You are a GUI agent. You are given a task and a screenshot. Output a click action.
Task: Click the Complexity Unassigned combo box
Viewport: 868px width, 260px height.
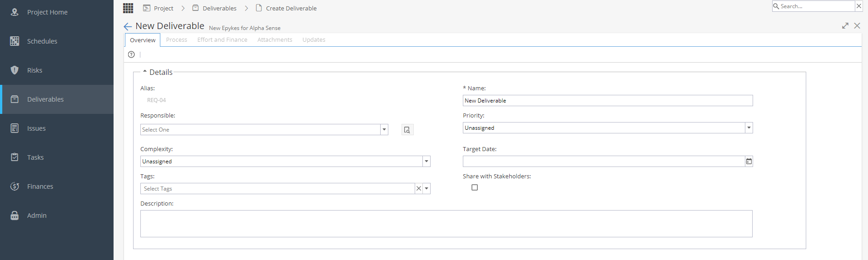click(x=285, y=162)
